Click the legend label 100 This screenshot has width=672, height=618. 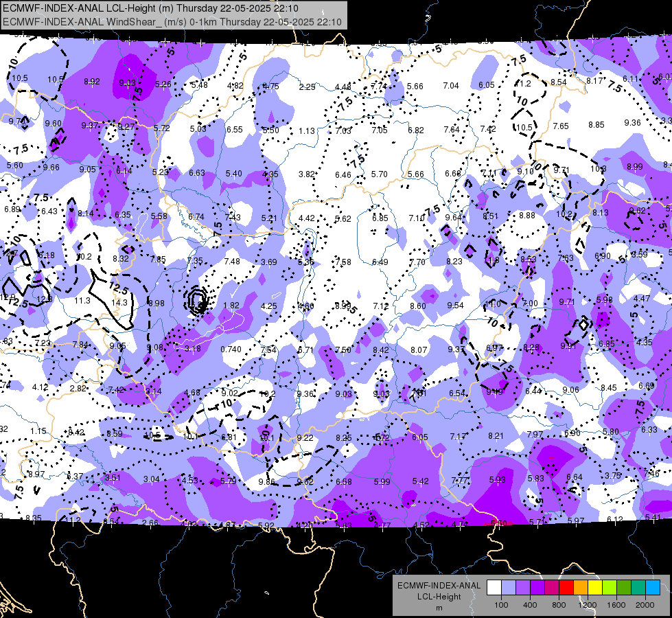click(501, 605)
